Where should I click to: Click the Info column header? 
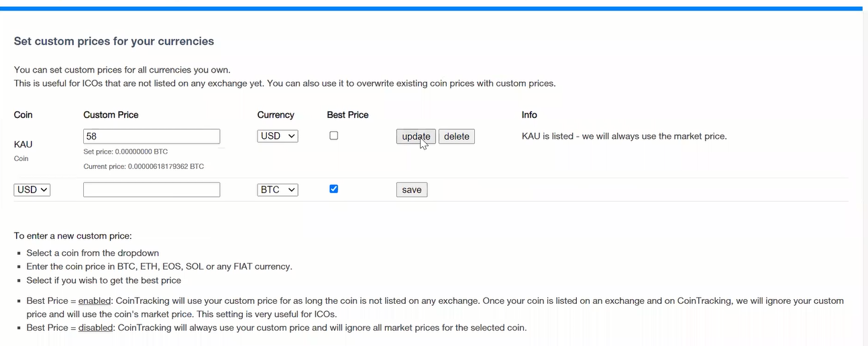tap(529, 115)
